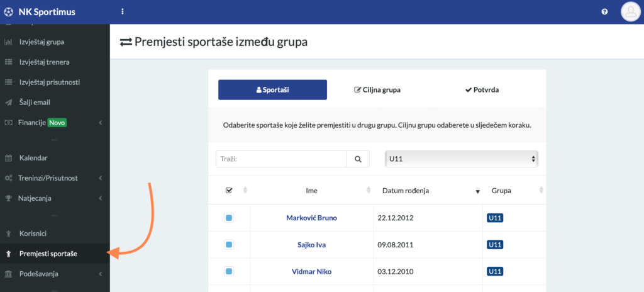
Task: Open Šalji email in sidebar
Action: coord(35,102)
